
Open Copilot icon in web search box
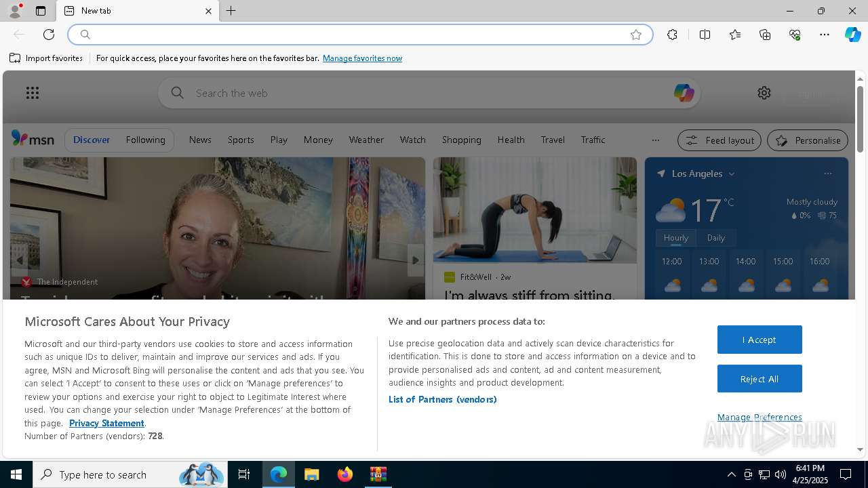pyautogui.click(x=684, y=93)
